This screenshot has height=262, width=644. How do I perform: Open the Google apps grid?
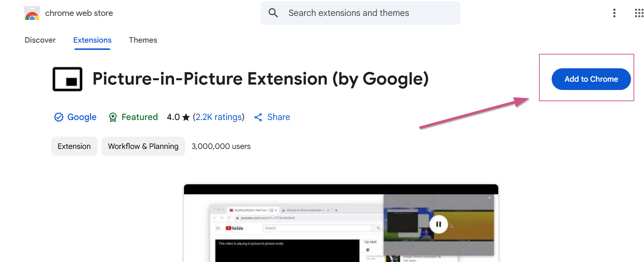(x=639, y=13)
